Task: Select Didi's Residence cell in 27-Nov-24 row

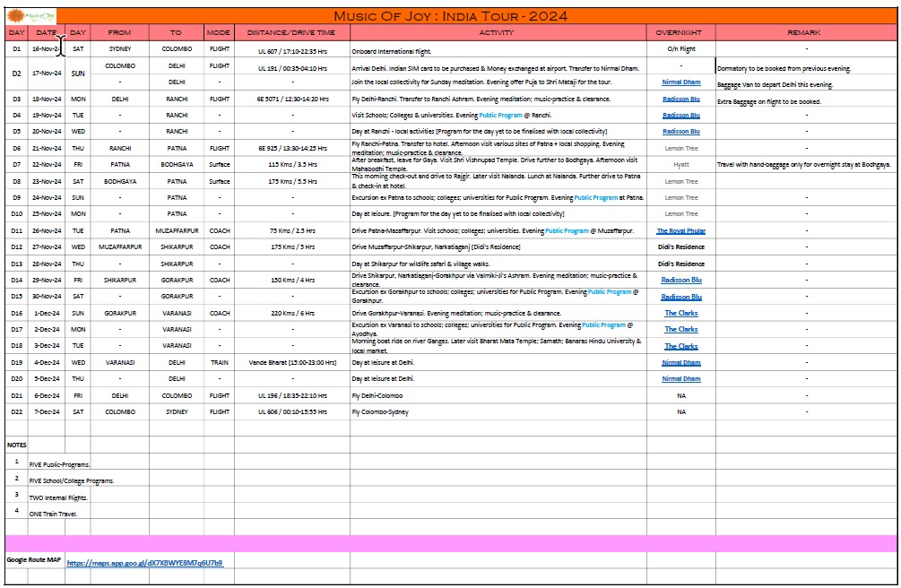Action: coord(681,246)
